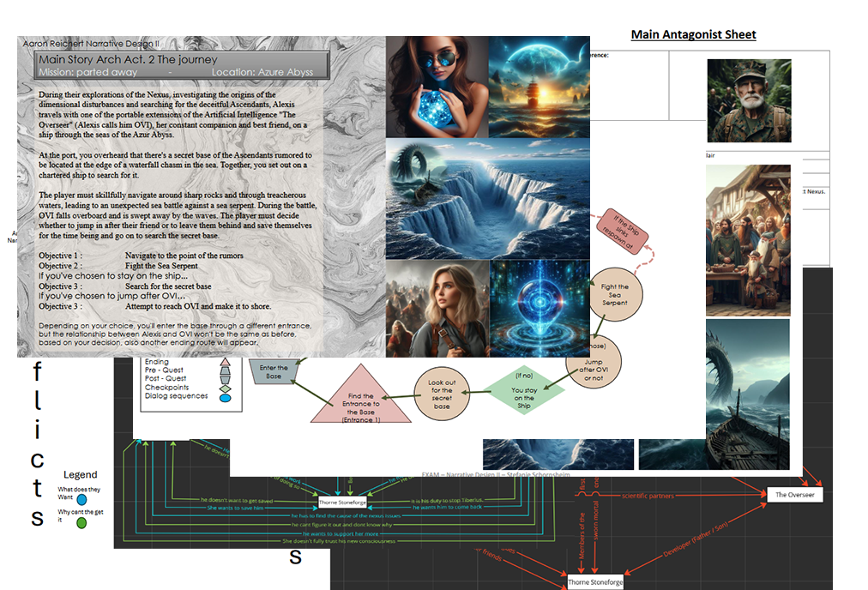Click the 'The Overseer' node box
868x590 pixels.
click(794, 495)
